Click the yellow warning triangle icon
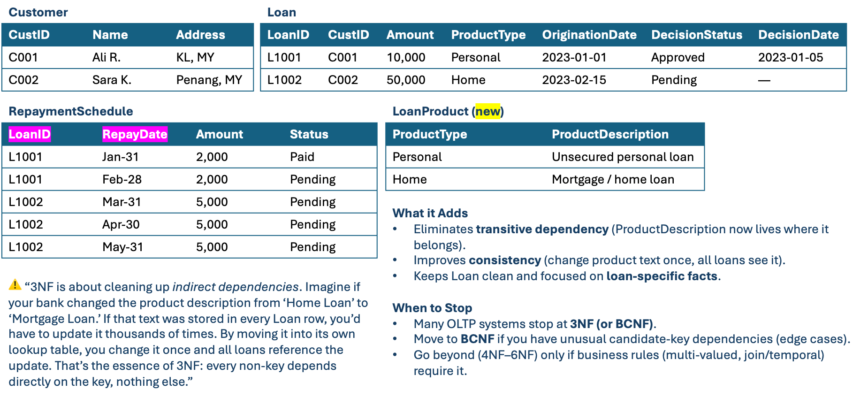Screen dimensions: 868x398 point(15,284)
